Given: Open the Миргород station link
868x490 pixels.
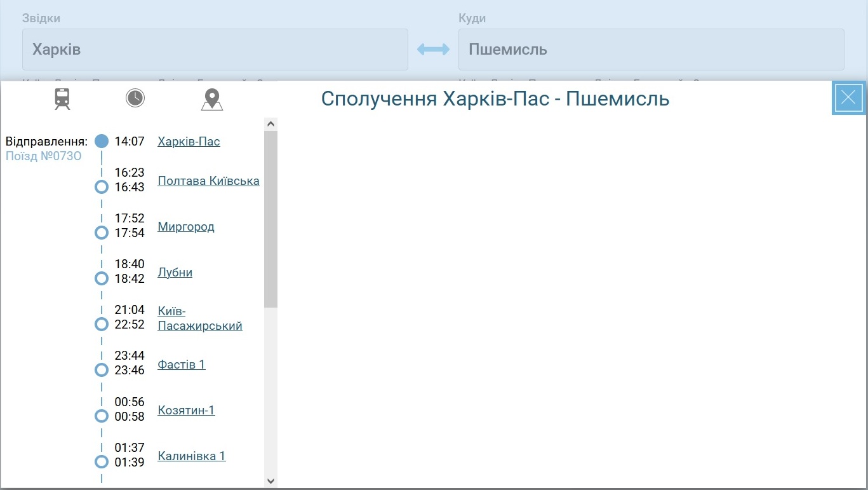Looking at the screenshot, I should click(186, 226).
